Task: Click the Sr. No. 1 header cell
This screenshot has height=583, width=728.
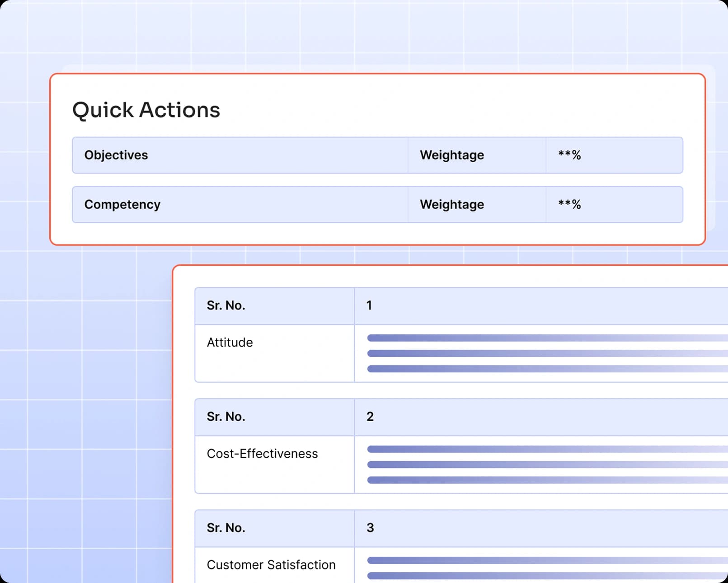Action: pos(226,305)
